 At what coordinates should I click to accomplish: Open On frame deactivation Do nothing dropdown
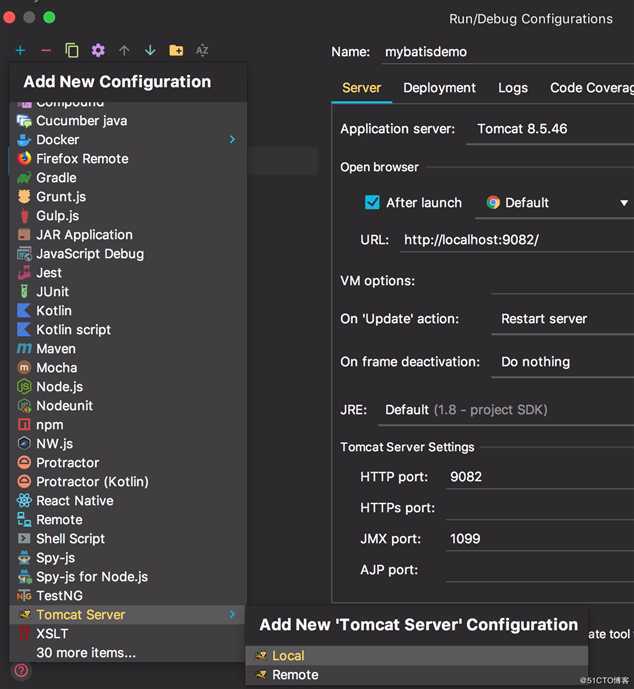(x=562, y=362)
